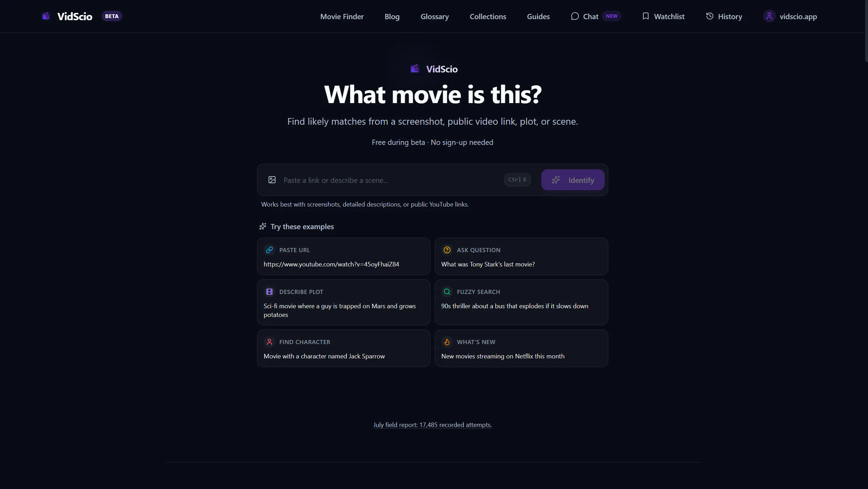
Task: Click the NEW badge beside Chat
Action: point(611,16)
